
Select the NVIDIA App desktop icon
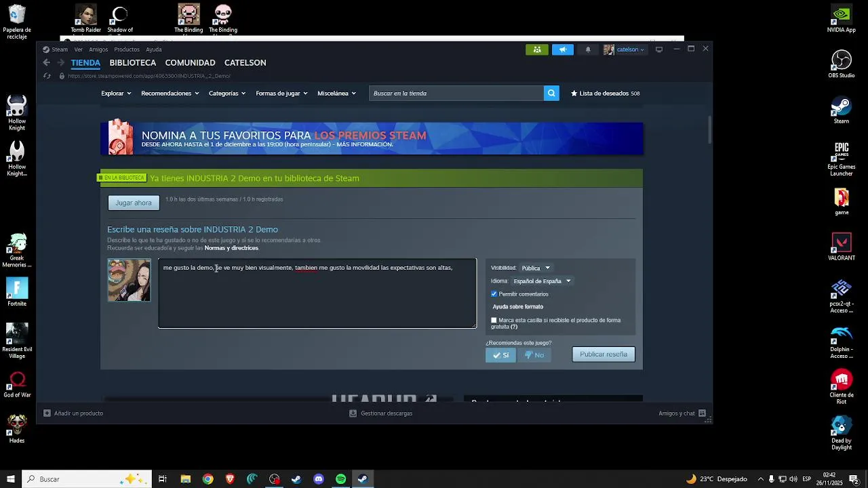click(842, 19)
